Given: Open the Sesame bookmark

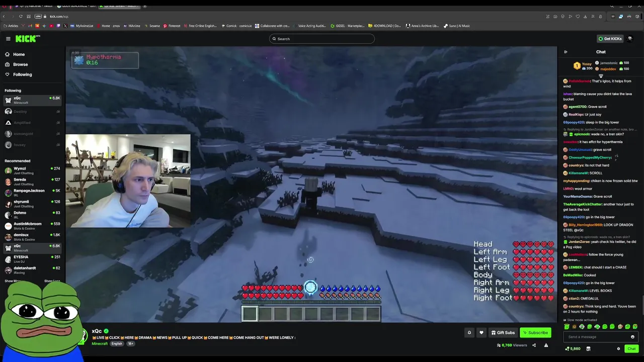Looking at the screenshot, I should pos(152,26).
